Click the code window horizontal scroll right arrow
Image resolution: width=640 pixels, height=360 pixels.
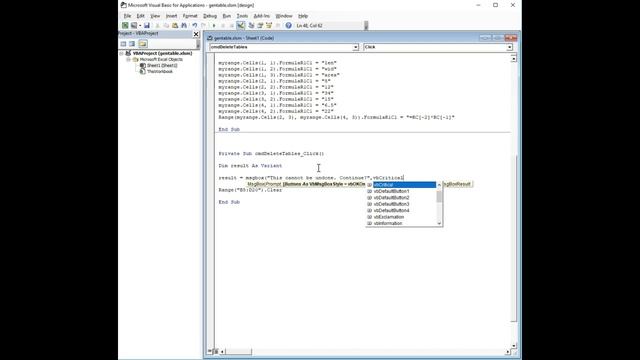click(508, 351)
